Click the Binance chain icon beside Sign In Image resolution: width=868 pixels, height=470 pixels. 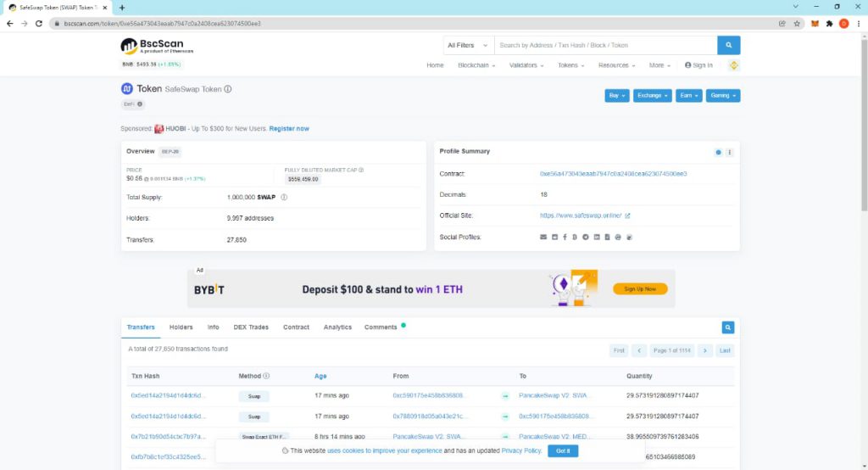733,65
